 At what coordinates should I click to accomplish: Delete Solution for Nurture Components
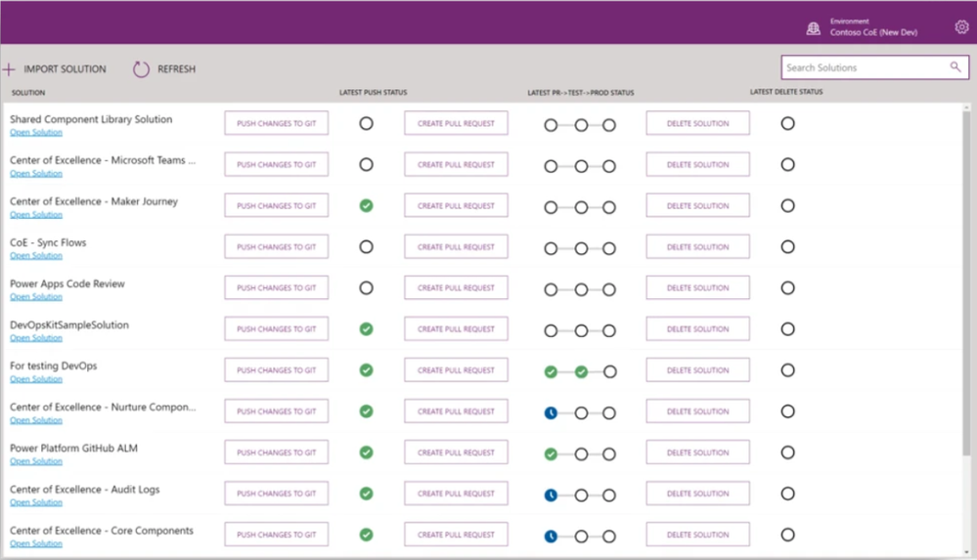pyautogui.click(x=698, y=411)
